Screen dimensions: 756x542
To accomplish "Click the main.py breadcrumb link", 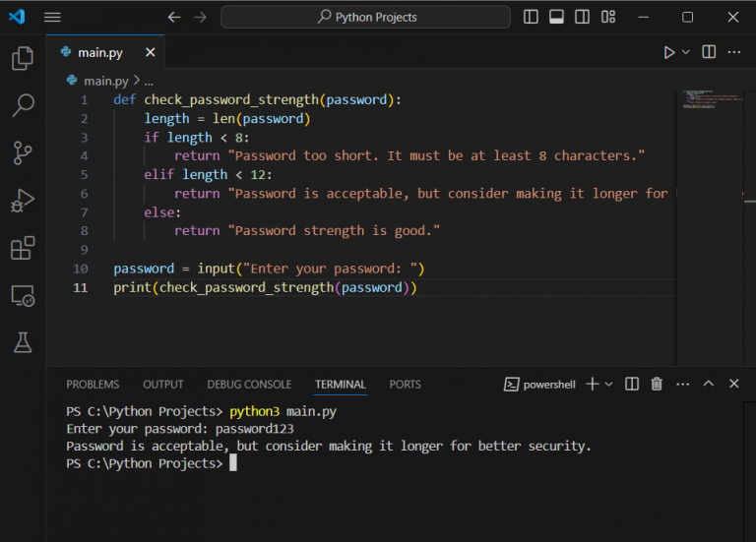I will click(105, 81).
